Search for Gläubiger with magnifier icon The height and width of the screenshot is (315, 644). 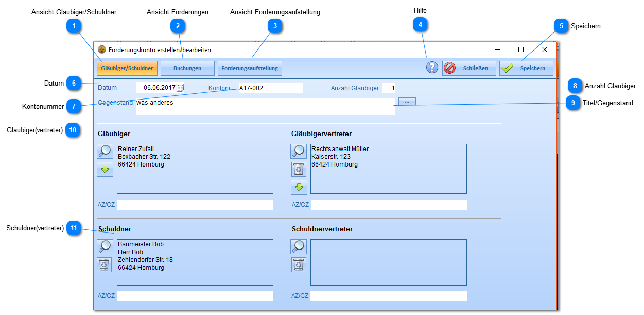click(105, 151)
